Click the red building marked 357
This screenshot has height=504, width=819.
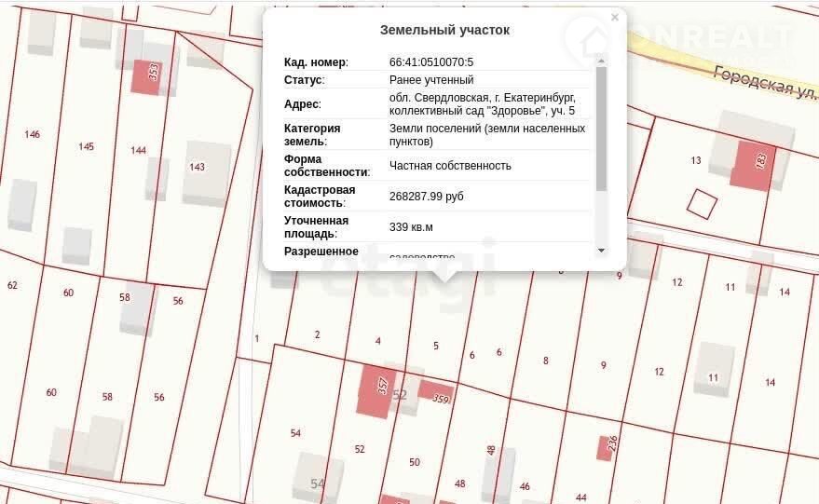[376, 388]
